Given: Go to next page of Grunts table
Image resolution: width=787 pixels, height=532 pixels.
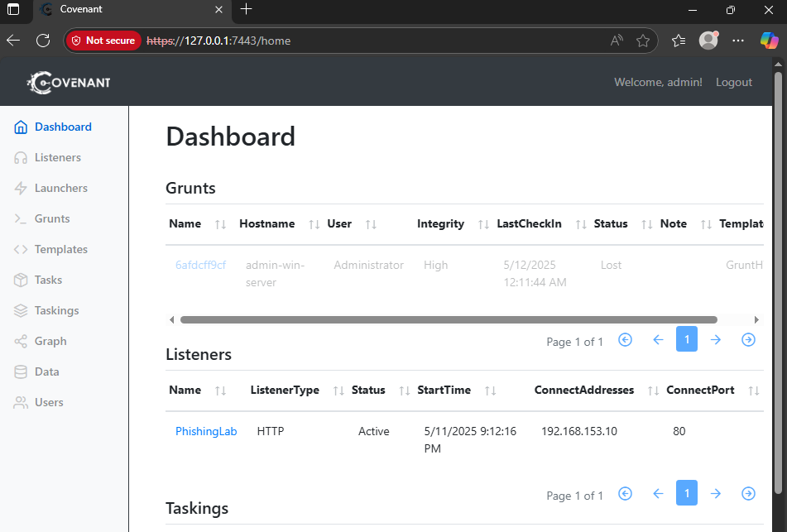Looking at the screenshot, I should tap(716, 340).
